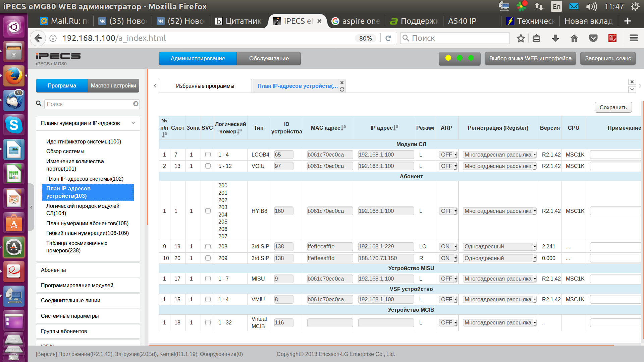Open ARP dropdown for 3rd SIP 208

click(x=448, y=247)
